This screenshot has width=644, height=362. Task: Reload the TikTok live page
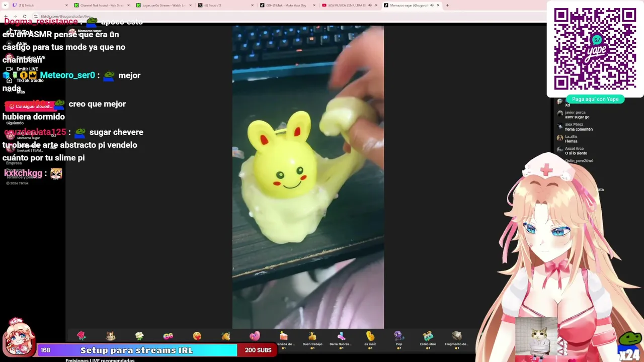[x=25, y=16]
